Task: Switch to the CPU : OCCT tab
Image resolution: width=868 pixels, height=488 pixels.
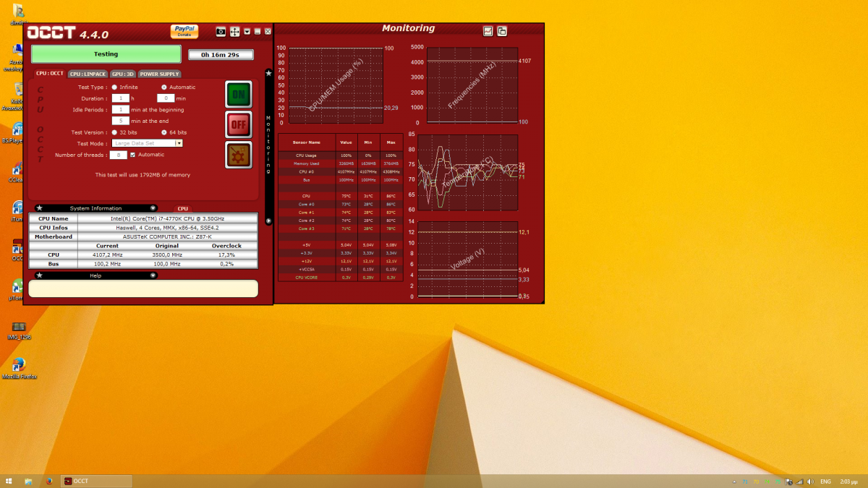Action: point(50,74)
